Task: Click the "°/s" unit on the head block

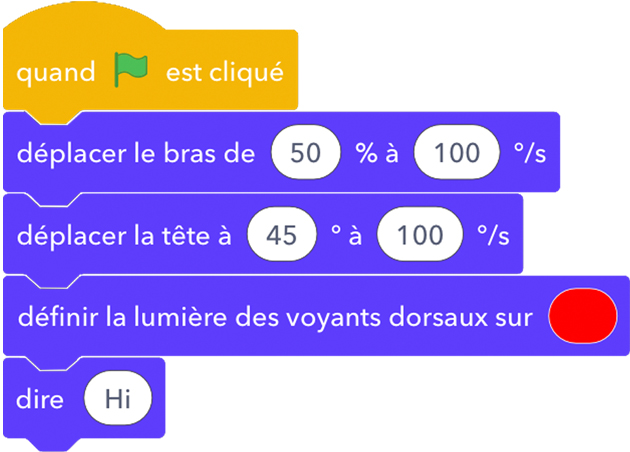Action: [x=492, y=236]
